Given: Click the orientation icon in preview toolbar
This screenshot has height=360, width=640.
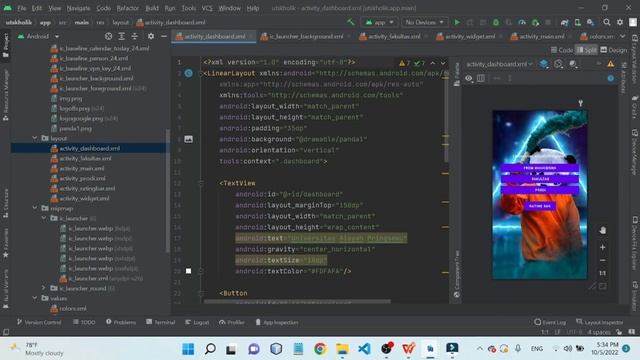Looking at the screenshot, I should pyautogui.click(x=558, y=64).
